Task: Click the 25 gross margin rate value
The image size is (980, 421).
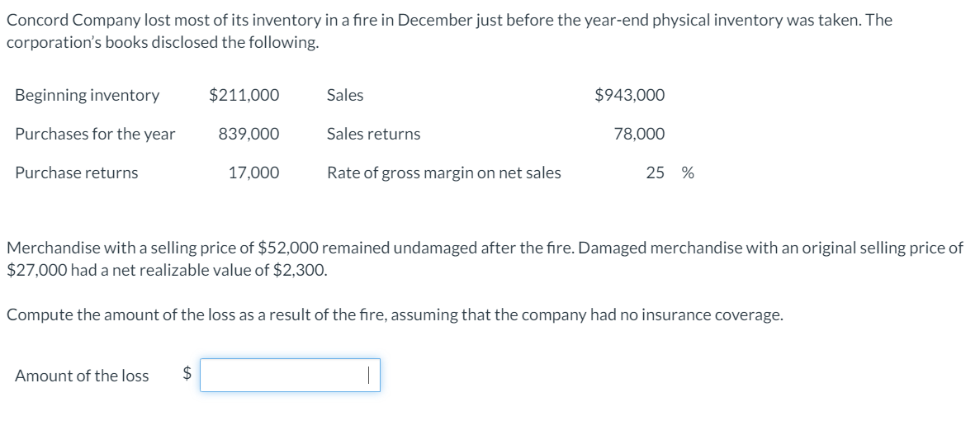Action: [655, 173]
